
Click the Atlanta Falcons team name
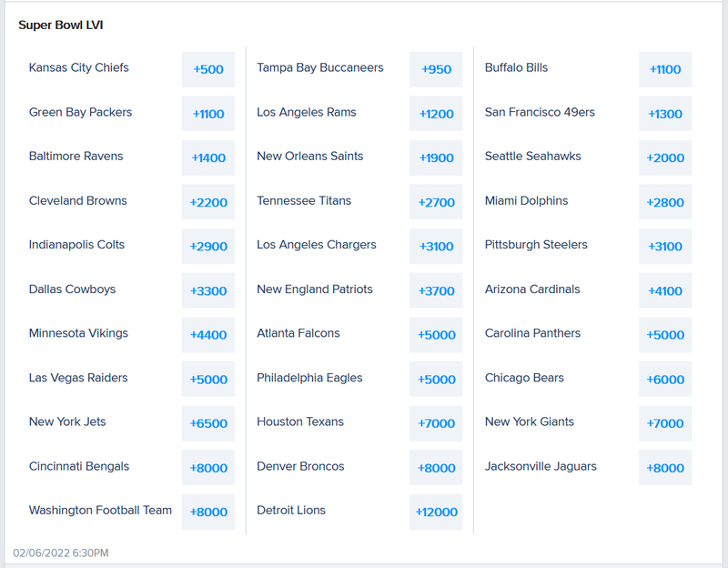(298, 333)
